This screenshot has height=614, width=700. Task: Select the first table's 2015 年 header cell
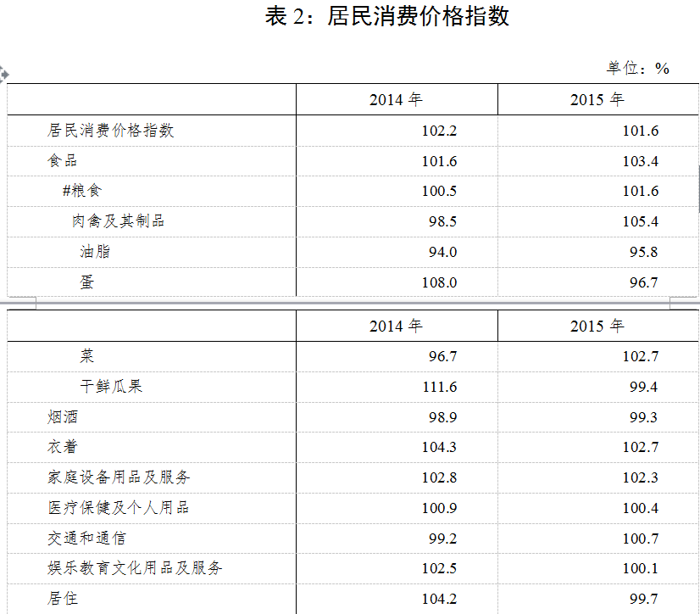pyautogui.click(x=597, y=99)
